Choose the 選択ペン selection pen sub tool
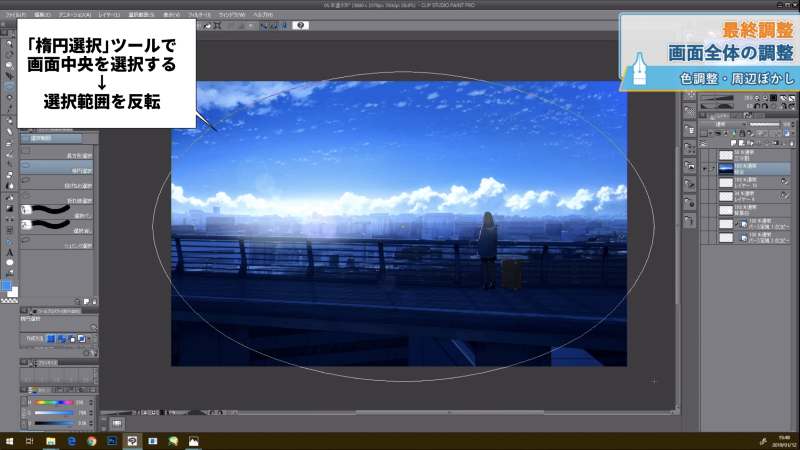The image size is (800, 450). pyautogui.click(x=57, y=212)
